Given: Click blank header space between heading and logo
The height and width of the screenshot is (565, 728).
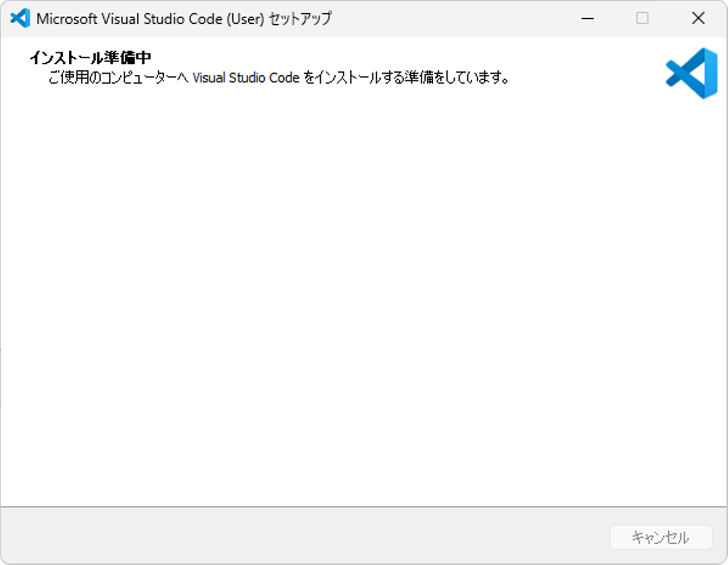Looking at the screenshot, I should 404,58.
